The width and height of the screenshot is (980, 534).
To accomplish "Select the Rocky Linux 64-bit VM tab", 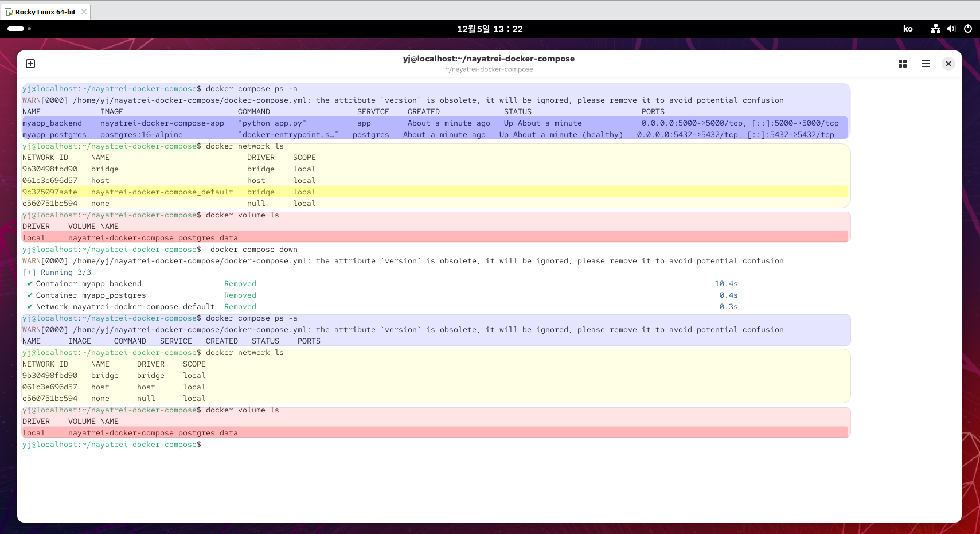I will (x=46, y=11).
